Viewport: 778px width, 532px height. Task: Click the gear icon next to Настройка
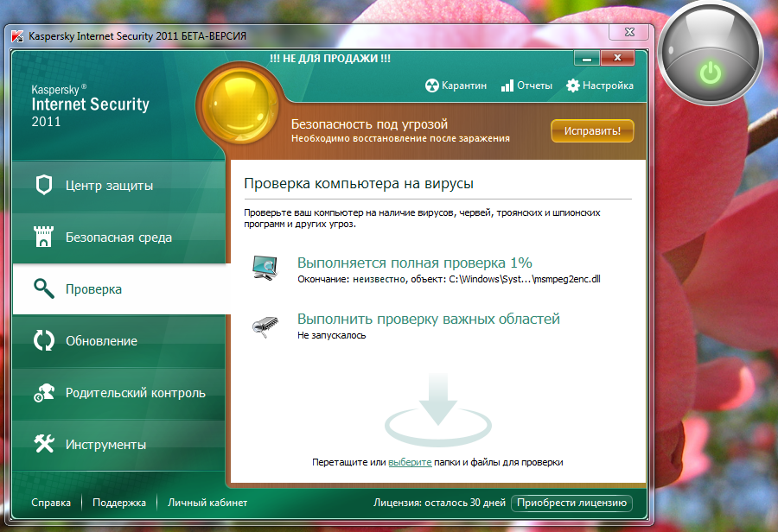point(572,85)
